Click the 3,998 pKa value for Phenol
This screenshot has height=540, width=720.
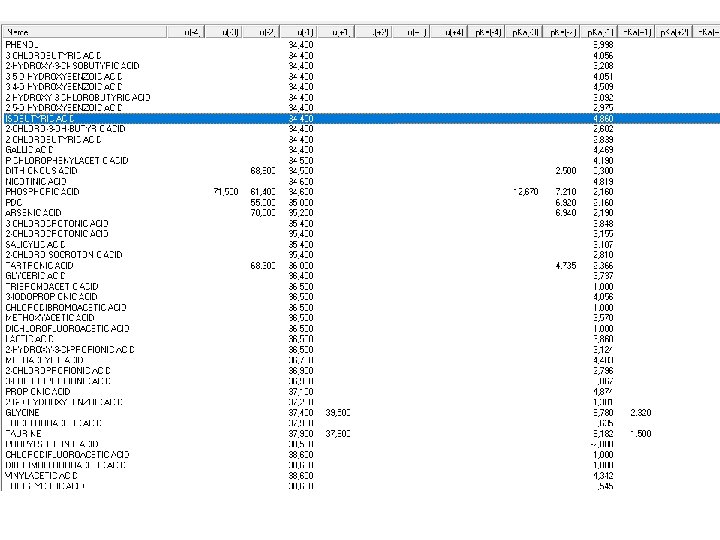[603, 45]
